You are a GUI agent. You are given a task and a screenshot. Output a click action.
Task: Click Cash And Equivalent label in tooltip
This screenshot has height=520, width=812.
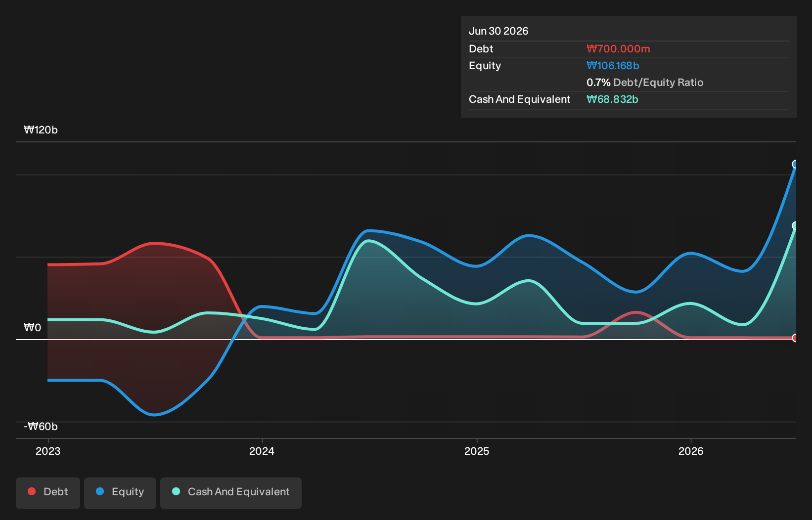520,99
